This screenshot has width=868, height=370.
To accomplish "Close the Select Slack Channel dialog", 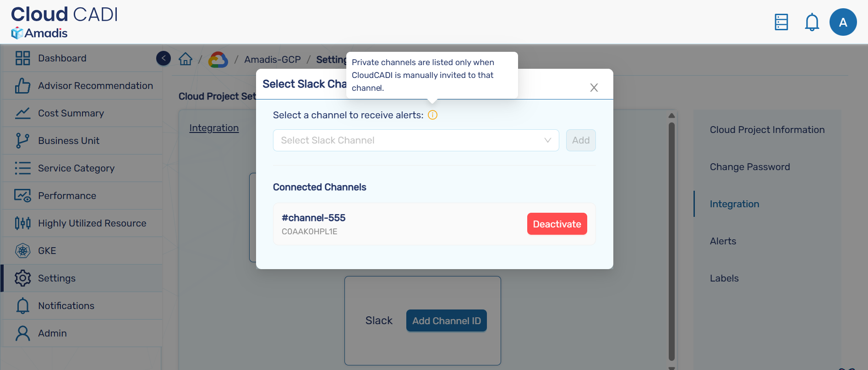I will [594, 88].
